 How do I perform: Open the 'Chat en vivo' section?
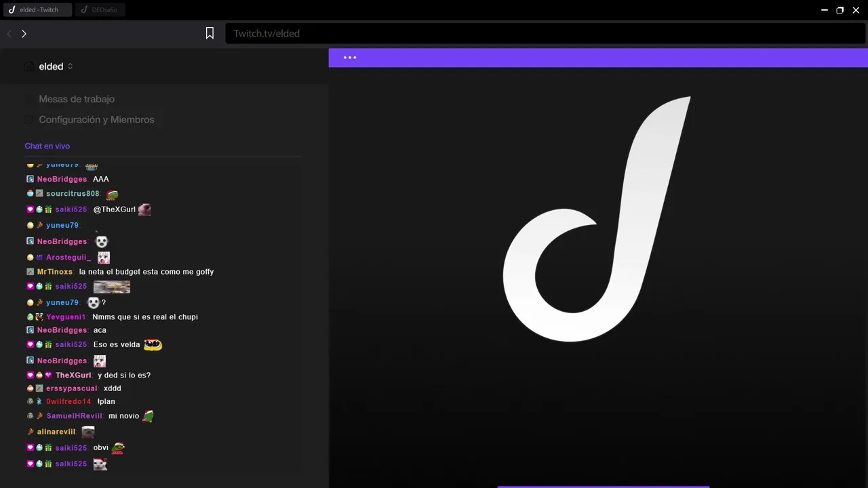click(47, 146)
